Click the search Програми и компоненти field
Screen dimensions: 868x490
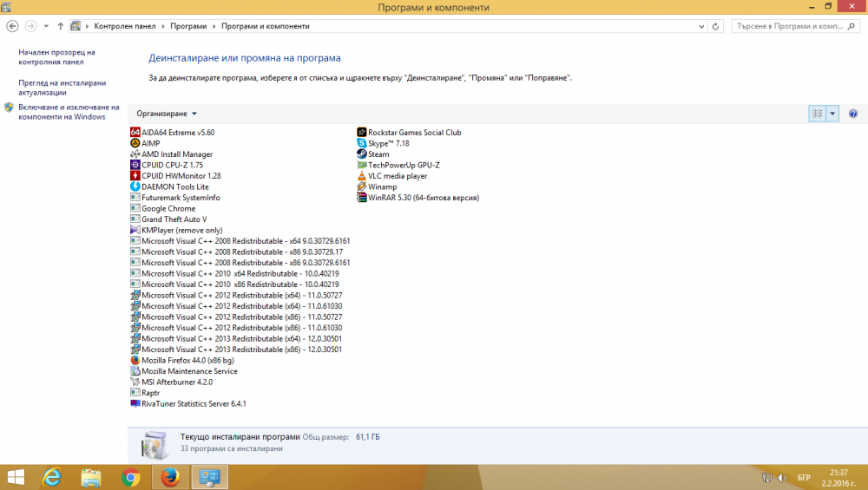(x=795, y=26)
